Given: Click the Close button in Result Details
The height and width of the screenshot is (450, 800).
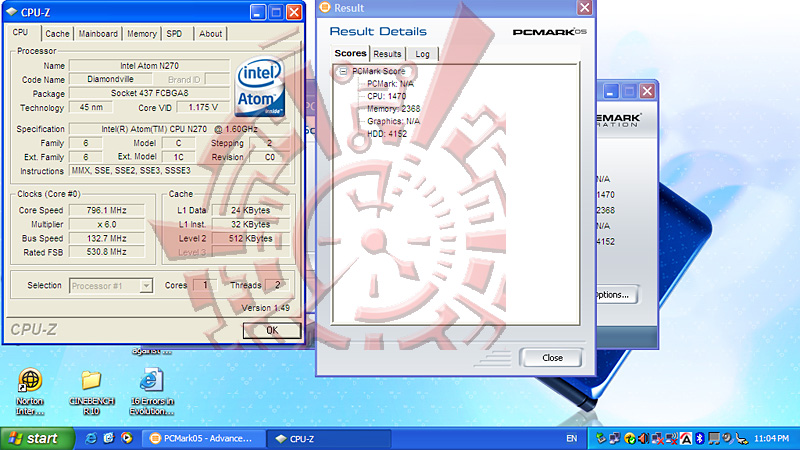Looking at the screenshot, I should [552, 358].
